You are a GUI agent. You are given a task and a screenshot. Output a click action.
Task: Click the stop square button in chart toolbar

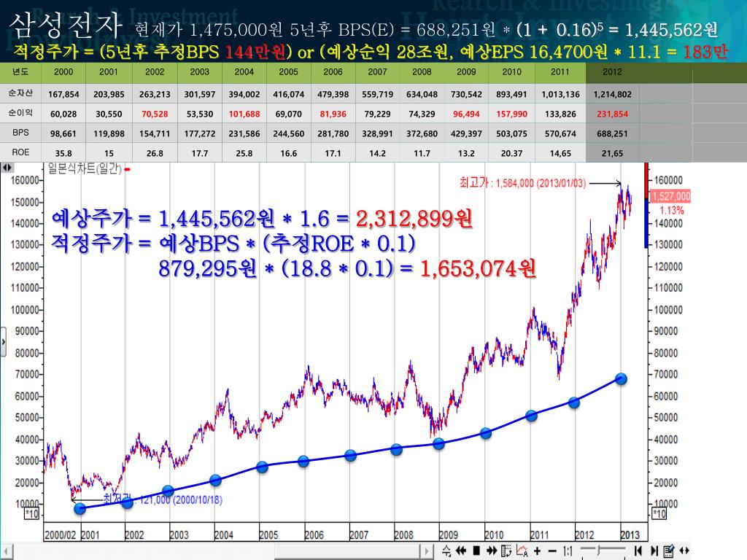(476, 551)
